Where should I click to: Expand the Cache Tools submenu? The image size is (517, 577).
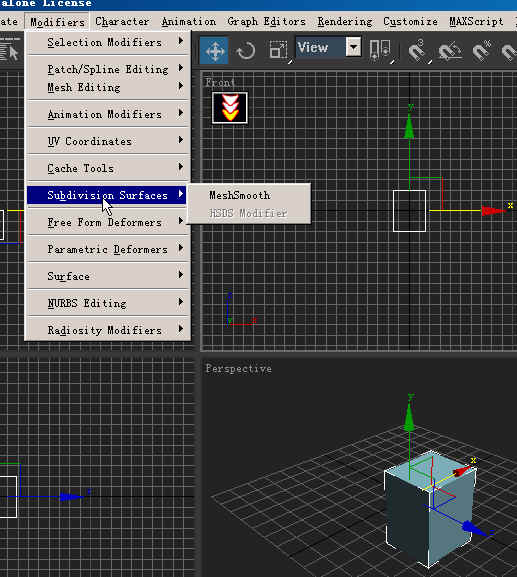(x=108, y=168)
